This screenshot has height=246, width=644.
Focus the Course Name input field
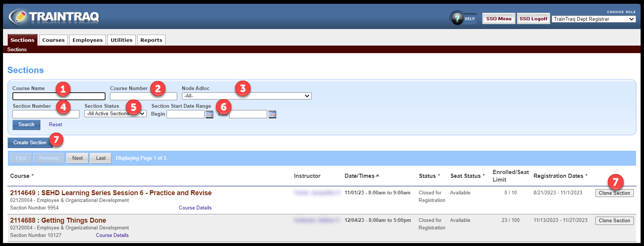(59, 96)
